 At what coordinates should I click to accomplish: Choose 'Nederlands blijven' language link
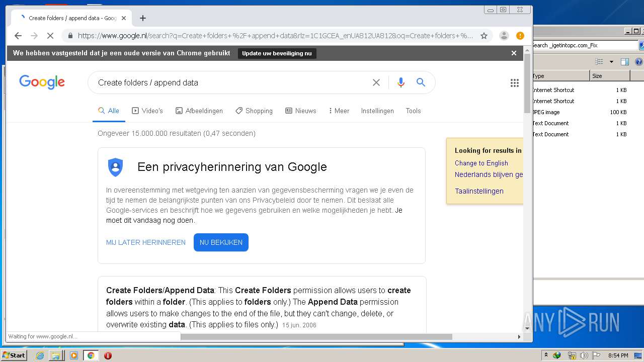pos(489,174)
